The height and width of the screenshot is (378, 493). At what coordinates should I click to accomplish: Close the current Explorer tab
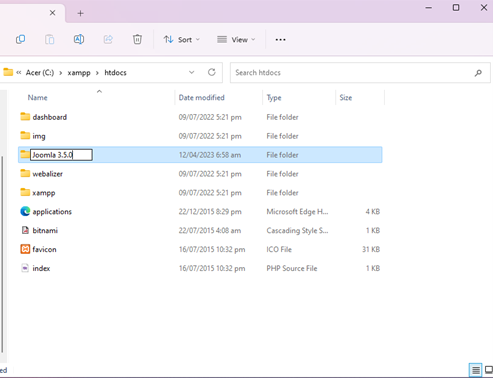click(x=52, y=13)
